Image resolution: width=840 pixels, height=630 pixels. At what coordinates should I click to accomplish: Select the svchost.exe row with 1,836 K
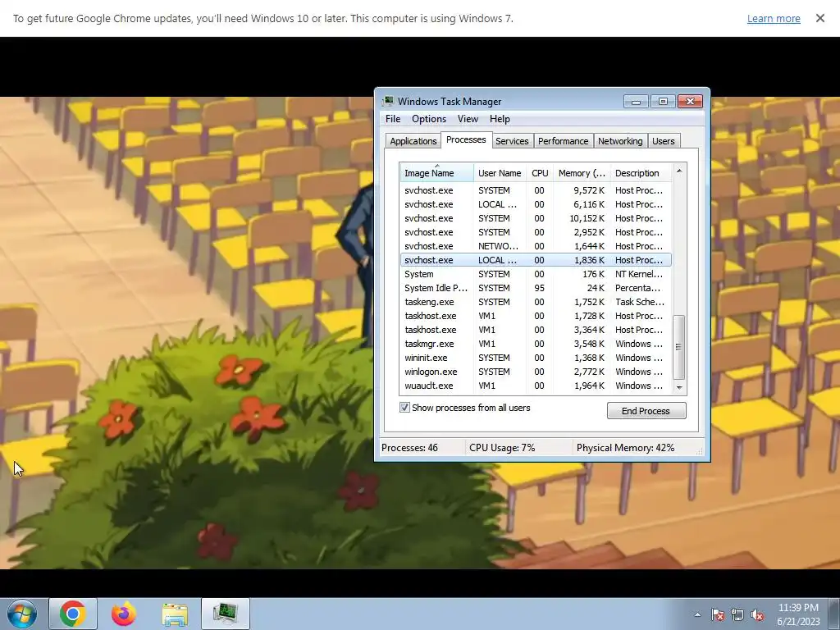click(536, 260)
